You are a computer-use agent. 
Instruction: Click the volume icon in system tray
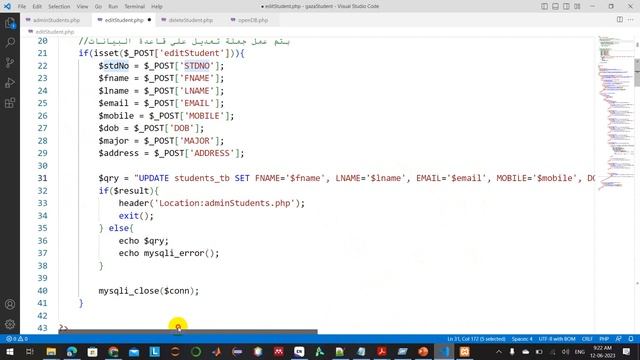pyautogui.click(x=565, y=351)
